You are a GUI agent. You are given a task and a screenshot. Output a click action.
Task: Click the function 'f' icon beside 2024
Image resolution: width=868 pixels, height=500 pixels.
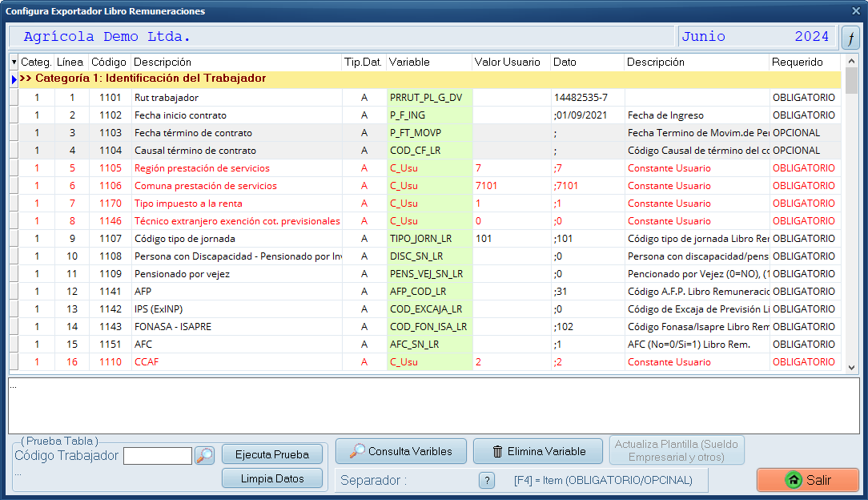pyautogui.click(x=850, y=38)
